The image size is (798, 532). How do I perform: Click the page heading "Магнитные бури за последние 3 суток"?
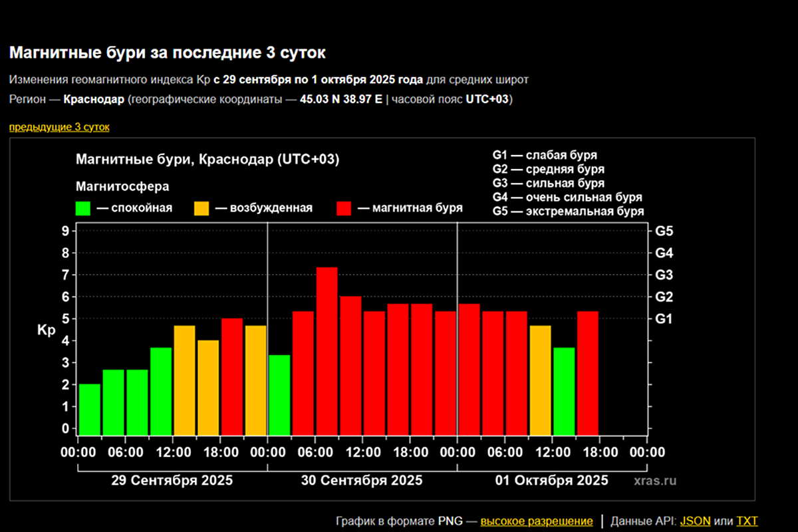pos(168,53)
